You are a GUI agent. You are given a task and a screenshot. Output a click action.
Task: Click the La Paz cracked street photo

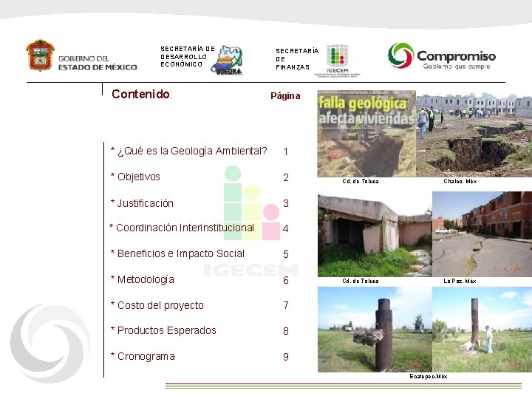pyautogui.click(x=482, y=234)
